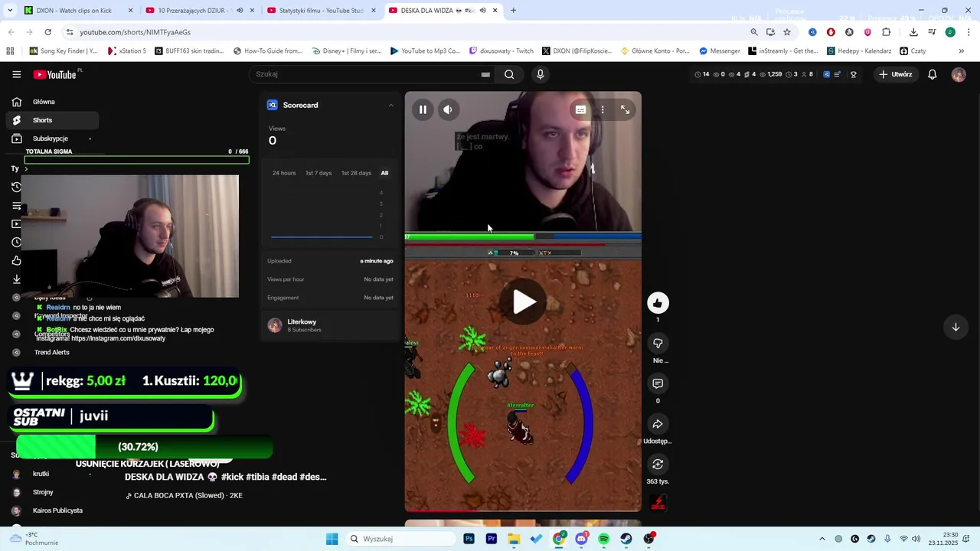
Task: Mute the 10 Przerażających DZIUR tab audio
Action: (240, 11)
